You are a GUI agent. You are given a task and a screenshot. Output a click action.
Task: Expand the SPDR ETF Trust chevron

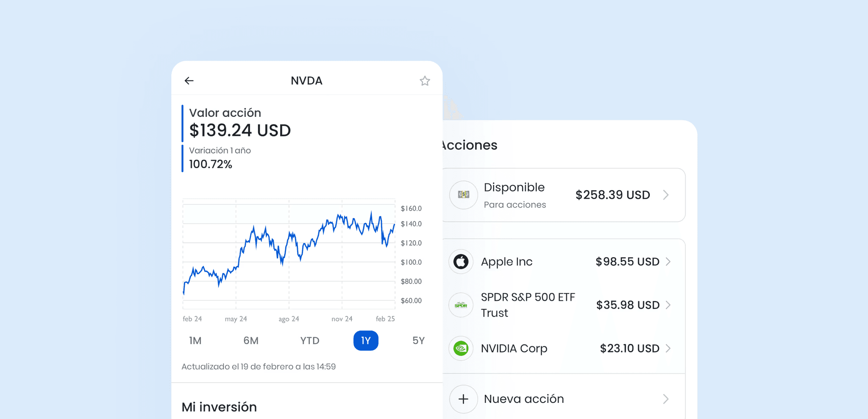[668, 305]
